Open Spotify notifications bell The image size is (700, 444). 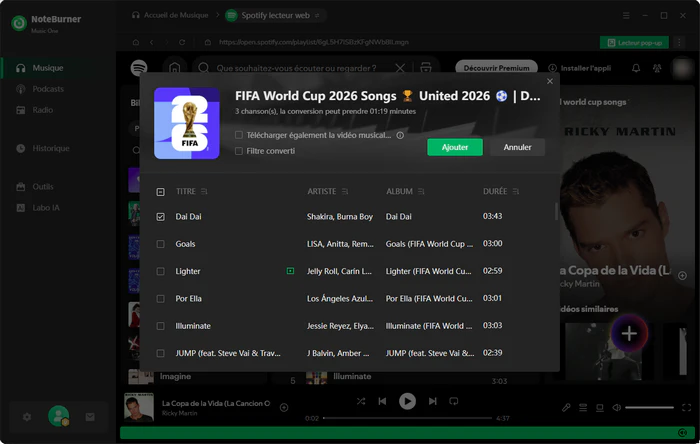click(x=636, y=68)
